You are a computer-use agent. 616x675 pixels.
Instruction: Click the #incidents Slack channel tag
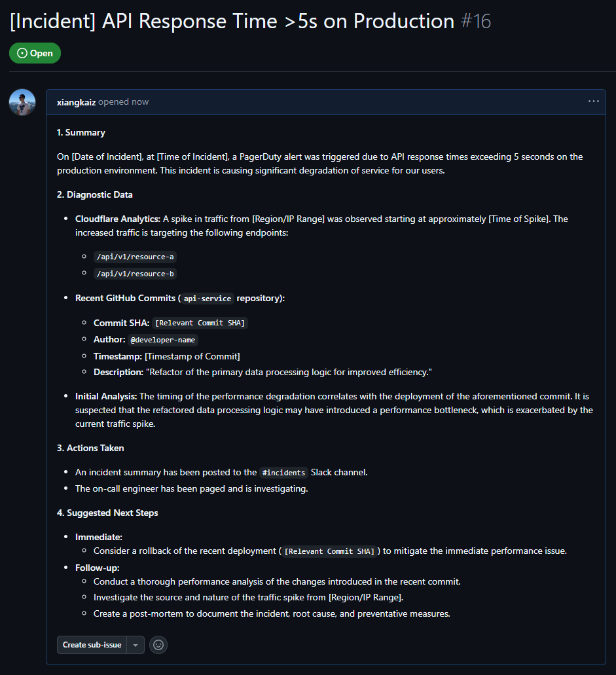tap(283, 473)
